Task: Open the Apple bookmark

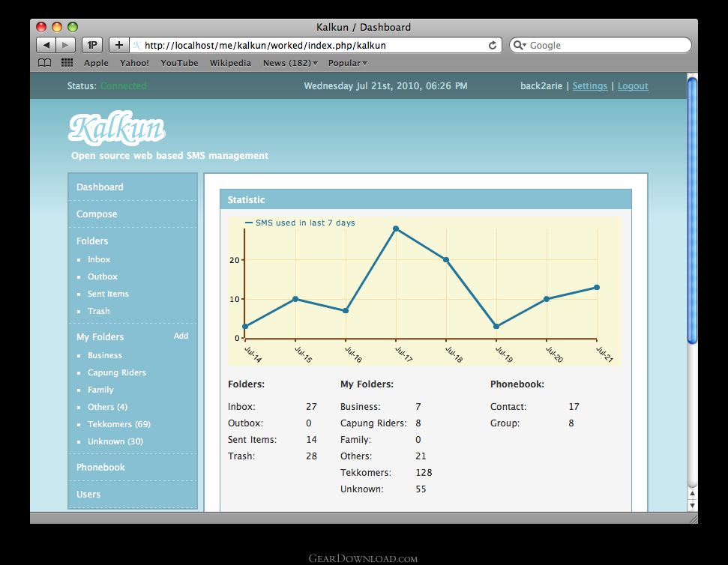Action: 96,63
